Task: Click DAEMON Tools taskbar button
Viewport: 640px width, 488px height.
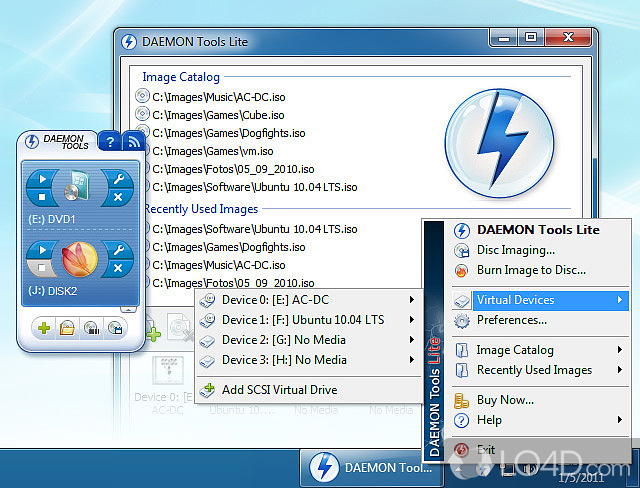Action: (x=371, y=467)
